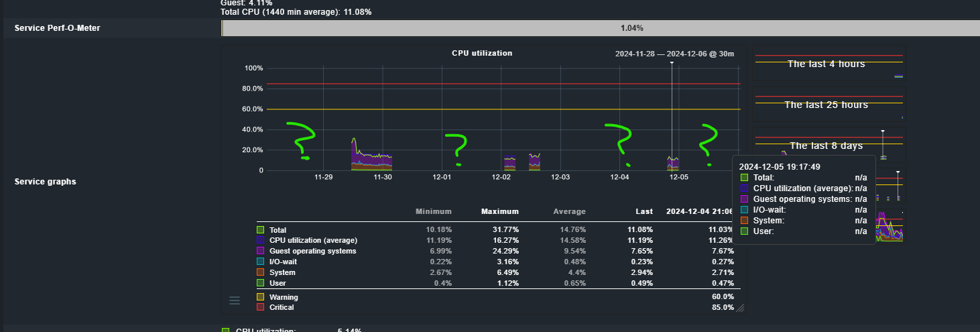The width and height of the screenshot is (980, 332).
Task: Open "The last 25 hours" graph thumbnail
Action: pos(828,105)
